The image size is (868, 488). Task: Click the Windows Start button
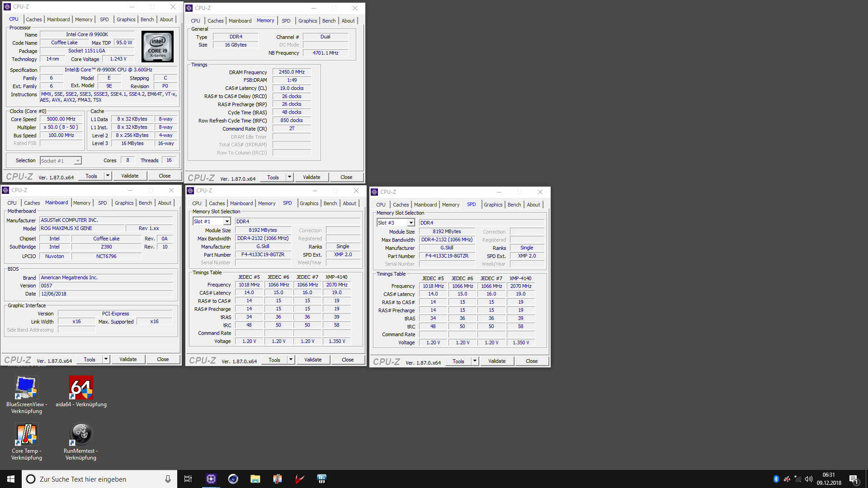click(x=11, y=479)
